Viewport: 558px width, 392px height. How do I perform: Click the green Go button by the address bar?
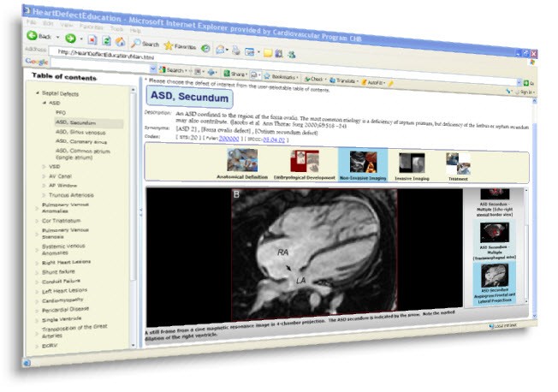click(x=528, y=83)
